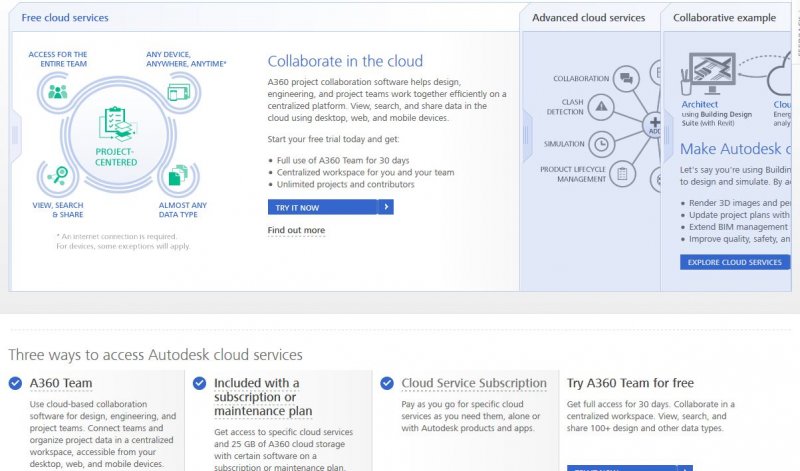Image resolution: width=800 pixels, height=471 pixels.
Task: Click the Improve quality, safety bullet
Action: 740,239
